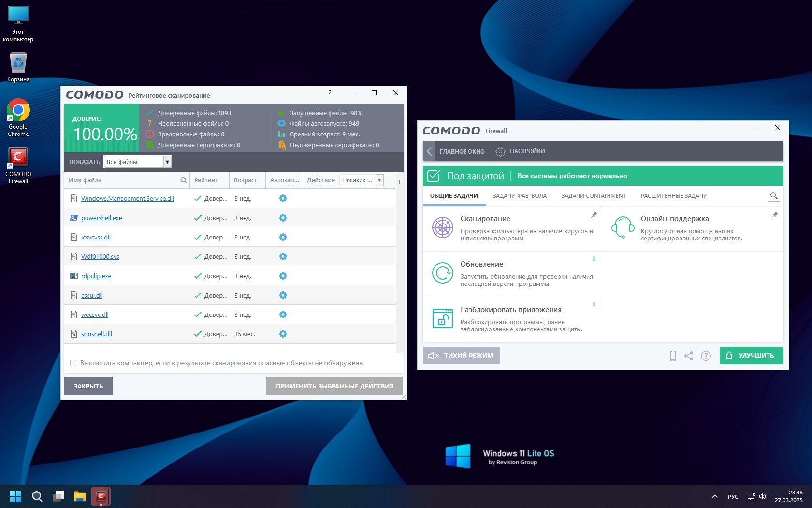Open the Windows.Management.Service.dll file link

click(127, 198)
